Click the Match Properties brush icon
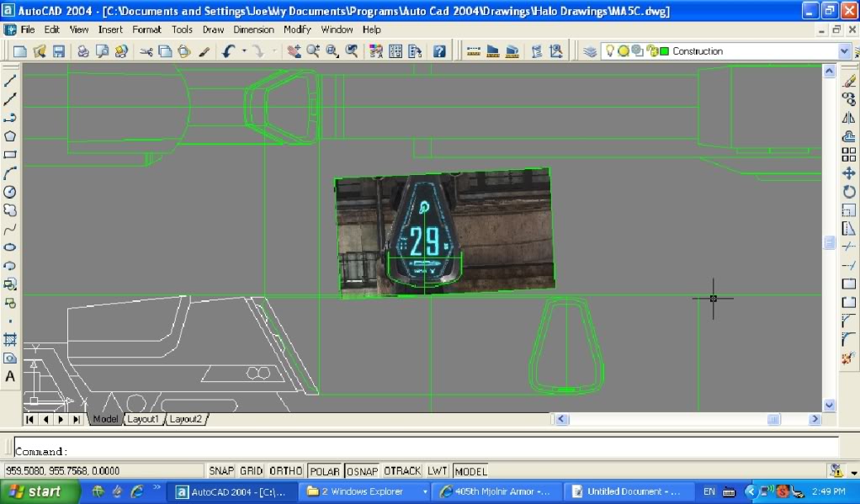The height and width of the screenshot is (504, 860). (204, 51)
